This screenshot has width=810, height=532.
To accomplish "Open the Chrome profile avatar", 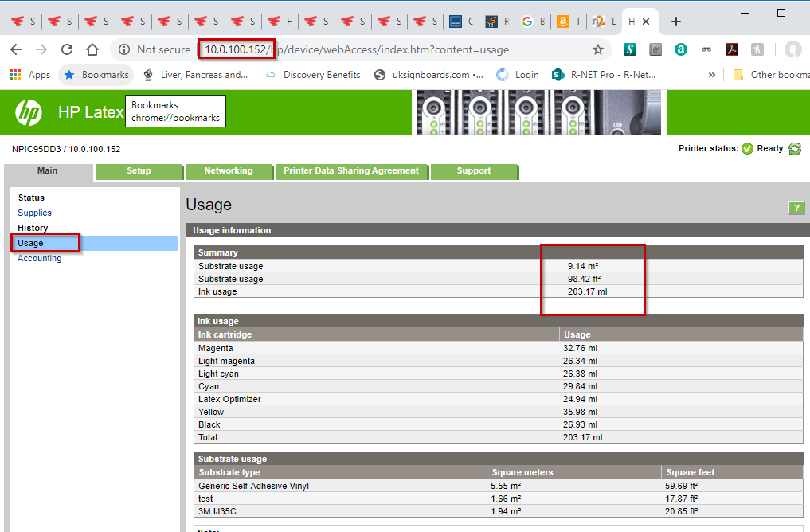I will pyautogui.click(x=792, y=49).
